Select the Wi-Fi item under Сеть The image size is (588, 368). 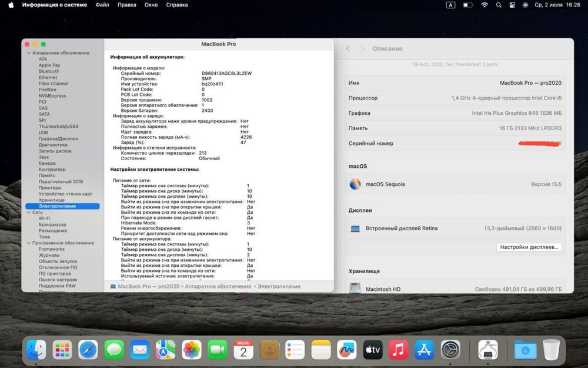[45, 218]
